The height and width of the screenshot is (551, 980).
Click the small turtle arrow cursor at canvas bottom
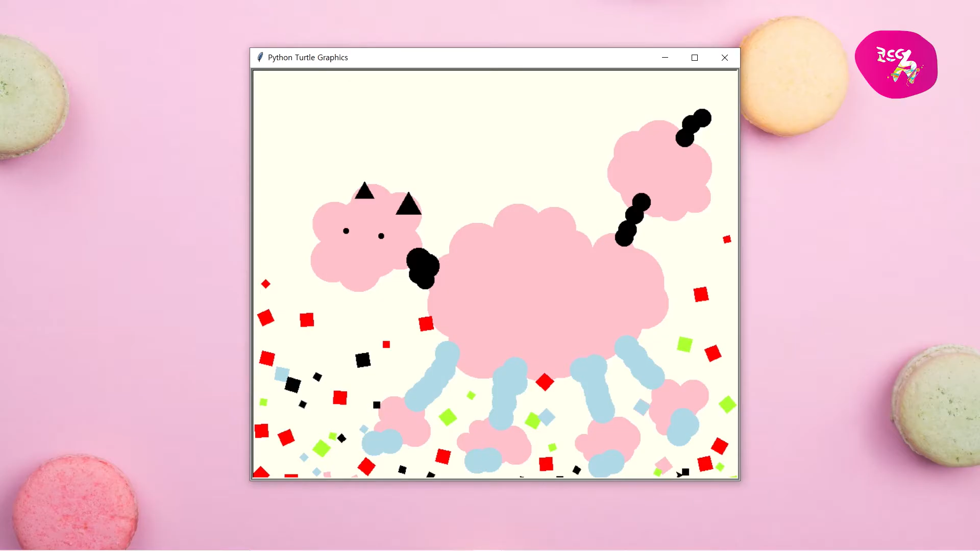point(679,474)
